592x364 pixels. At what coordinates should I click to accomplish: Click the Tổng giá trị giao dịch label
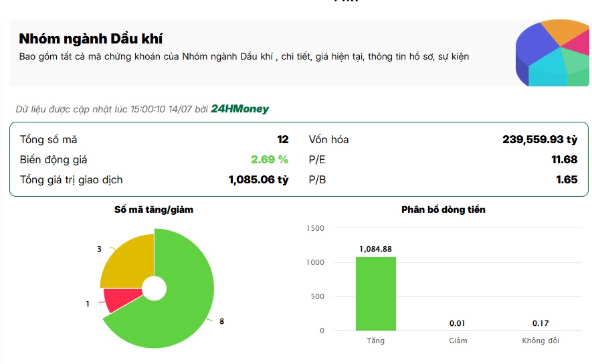pos(71,180)
